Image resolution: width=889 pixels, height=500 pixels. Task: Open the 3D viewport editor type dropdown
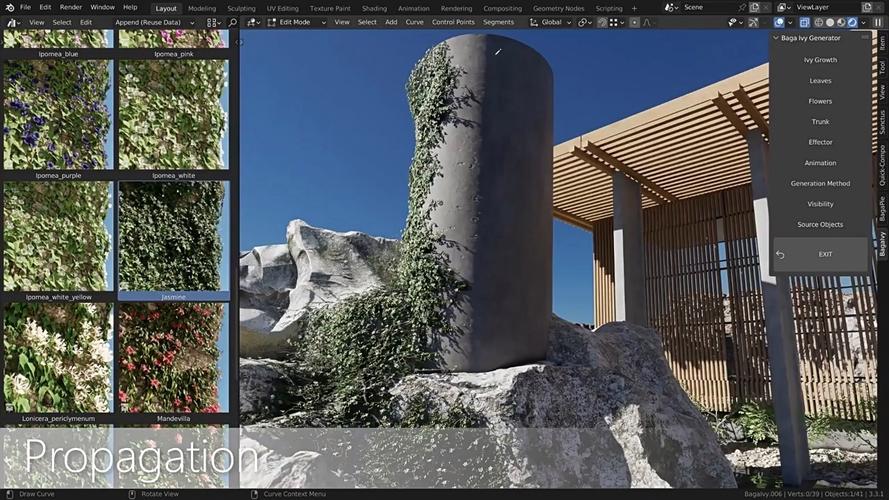point(252,23)
